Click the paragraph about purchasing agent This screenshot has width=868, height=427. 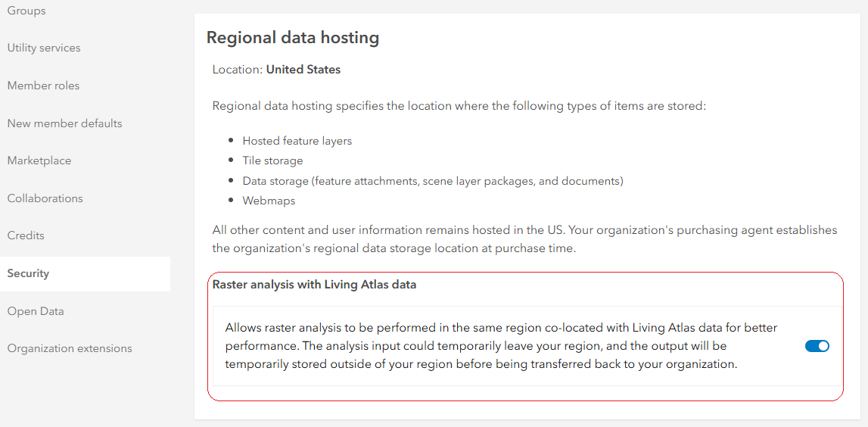(524, 238)
